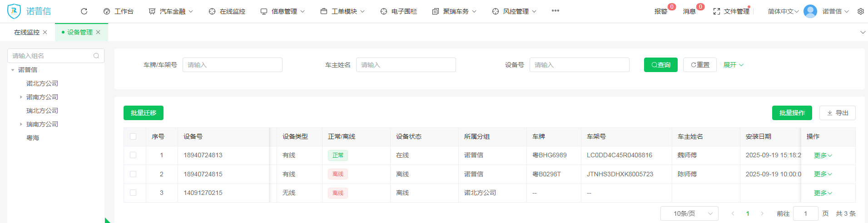The image size is (868, 223).
Task: Open 更多 actions for device 18940724815
Action: 823,174
